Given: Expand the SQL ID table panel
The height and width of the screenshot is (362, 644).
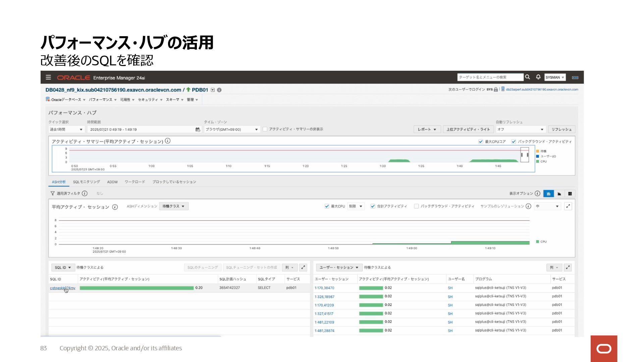Looking at the screenshot, I should [x=303, y=267].
